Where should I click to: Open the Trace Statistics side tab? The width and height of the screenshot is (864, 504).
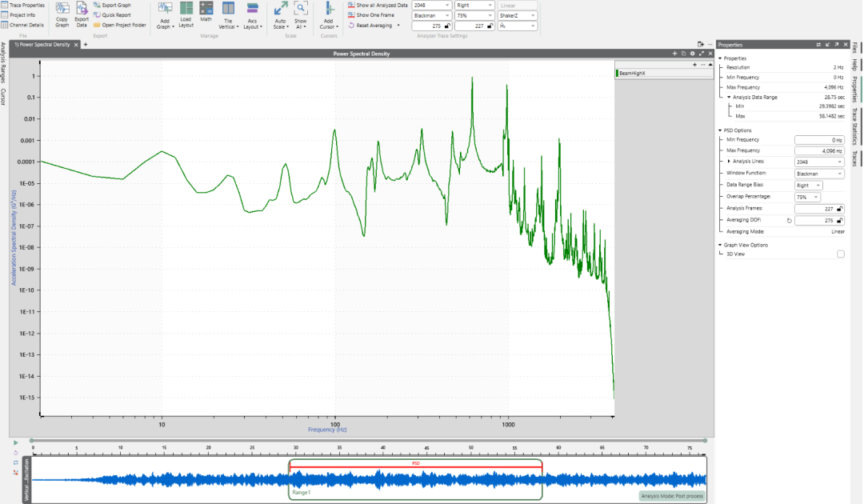point(854,126)
